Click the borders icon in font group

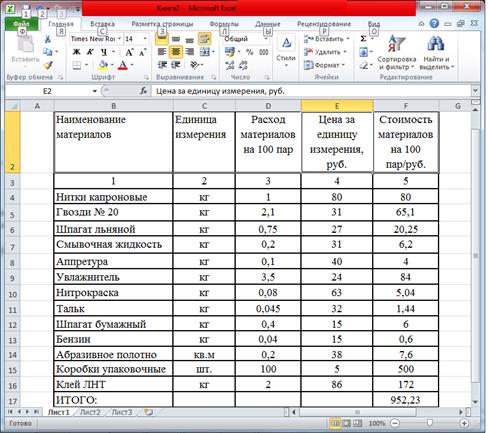point(77,65)
